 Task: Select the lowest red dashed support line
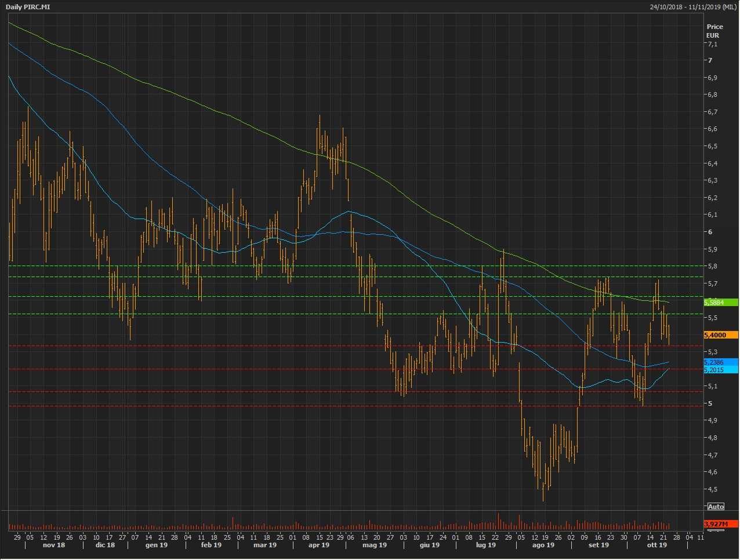coord(348,406)
